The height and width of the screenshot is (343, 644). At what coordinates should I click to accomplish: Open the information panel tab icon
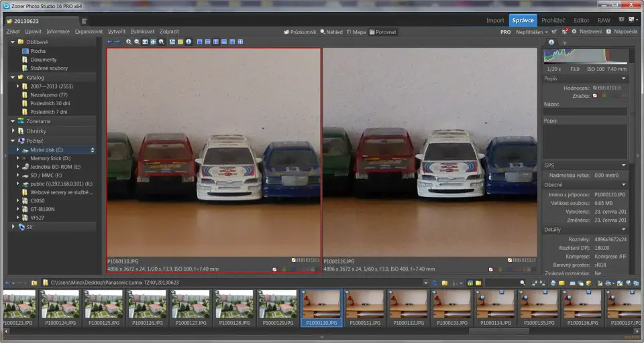coord(551,42)
